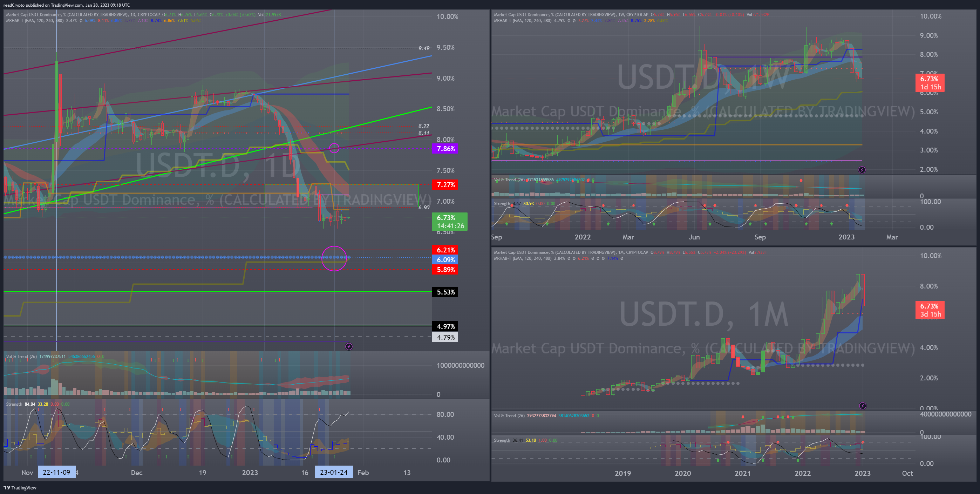Click the 1W chart 6.73% 1d 15h label
The image size is (980, 494).
pos(930,83)
